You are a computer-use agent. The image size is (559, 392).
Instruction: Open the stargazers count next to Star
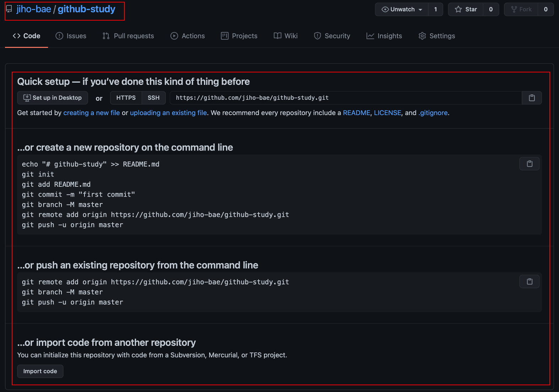tap(491, 9)
